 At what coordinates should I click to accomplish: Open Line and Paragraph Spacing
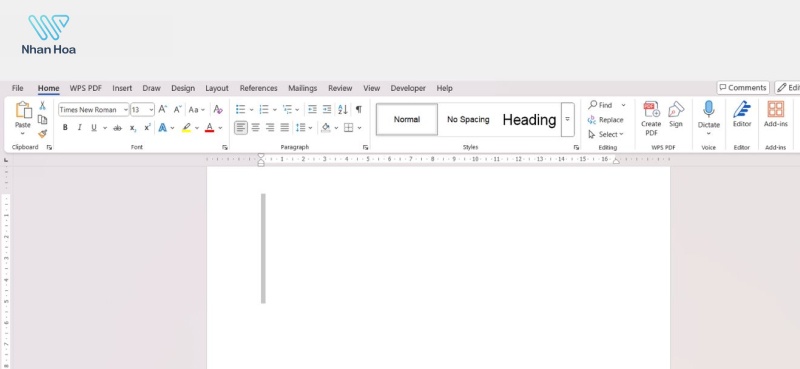pos(301,128)
